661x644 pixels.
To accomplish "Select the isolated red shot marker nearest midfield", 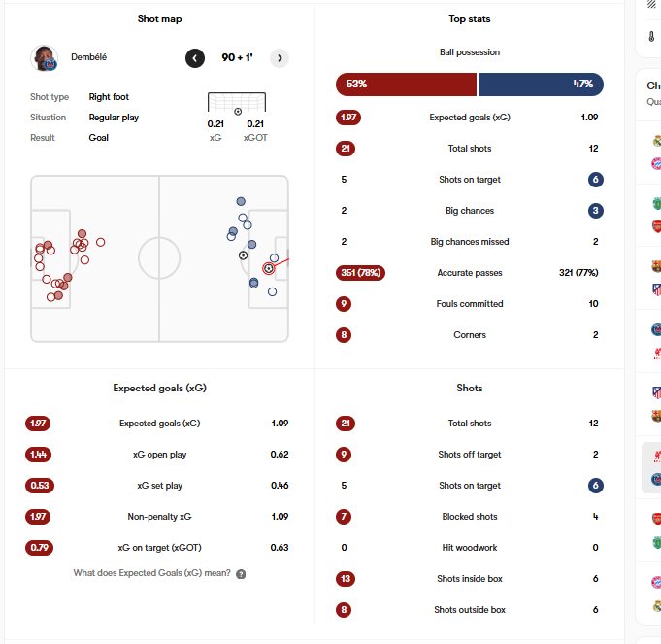I will coord(100,242).
